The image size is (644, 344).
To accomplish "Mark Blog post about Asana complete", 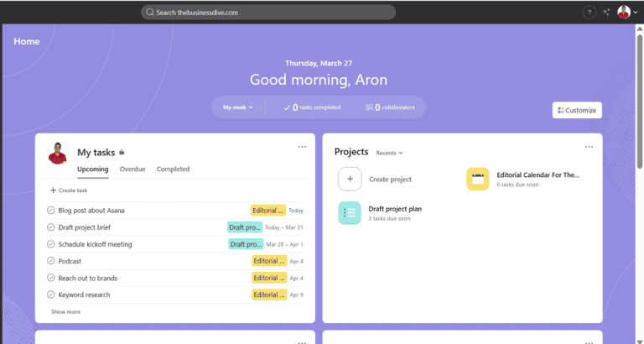I will point(51,211).
